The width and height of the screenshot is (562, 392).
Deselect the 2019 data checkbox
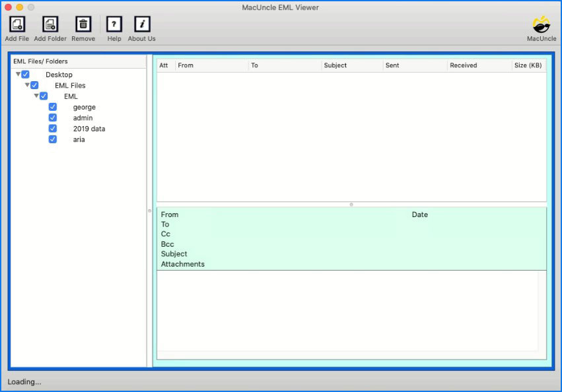(52, 128)
